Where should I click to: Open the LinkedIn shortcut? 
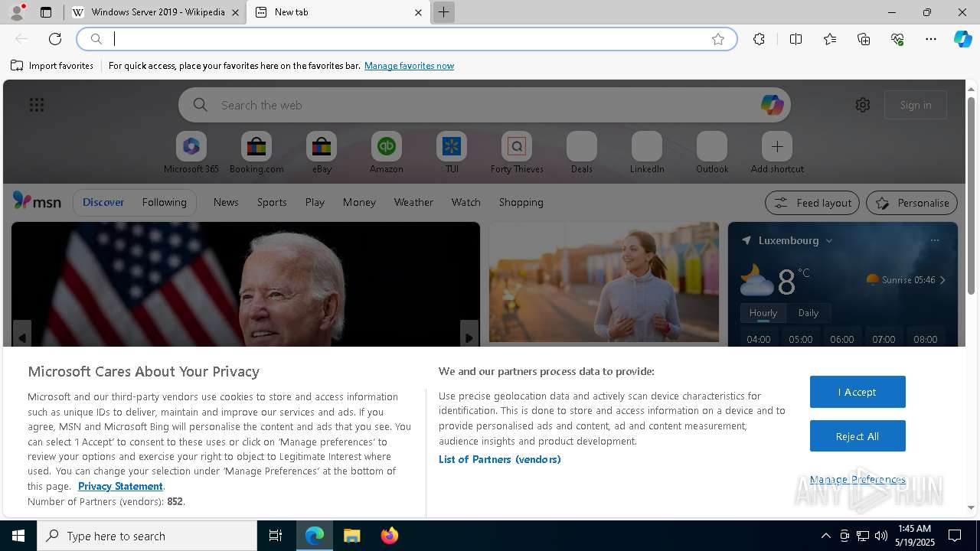point(647,153)
